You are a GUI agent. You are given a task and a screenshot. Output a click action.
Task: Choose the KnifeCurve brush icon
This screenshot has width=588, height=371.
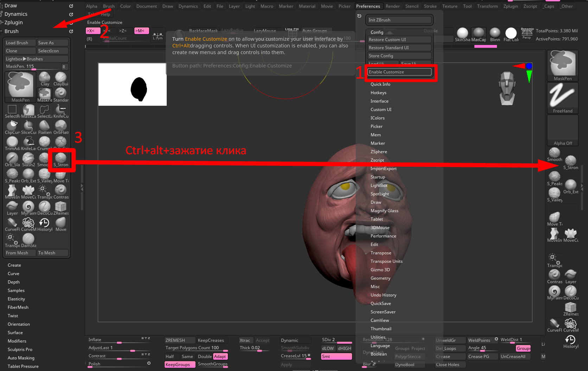click(61, 111)
